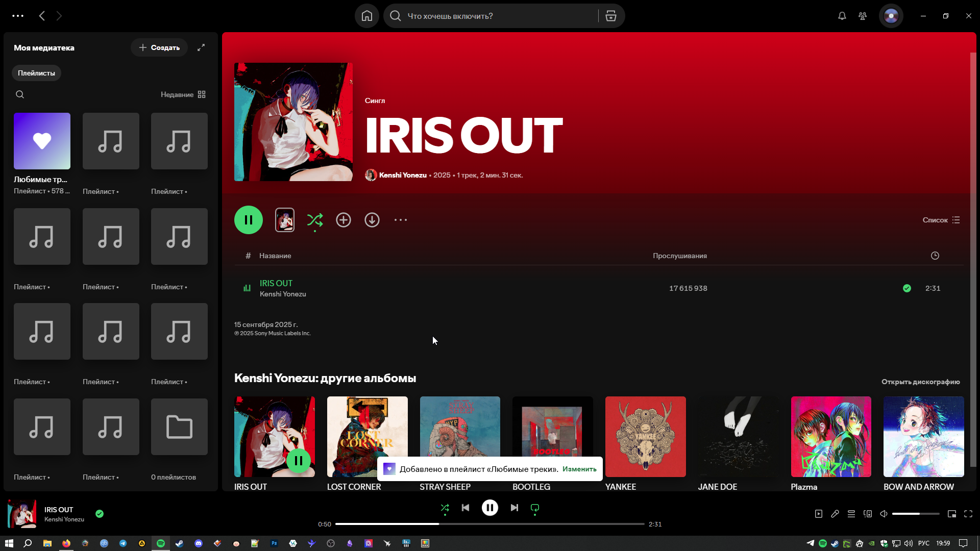The height and width of the screenshot is (551, 980).
Task: Open the queue icon in player bar
Action: pos(851,514)
